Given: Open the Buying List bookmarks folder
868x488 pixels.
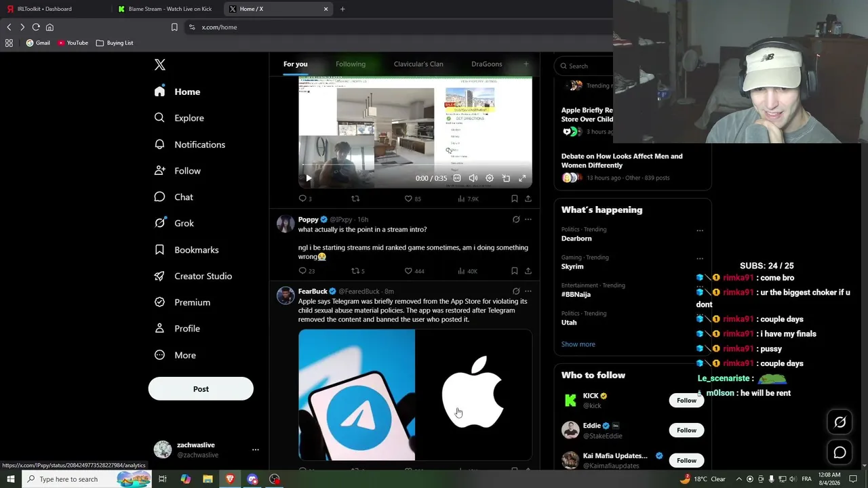Looking at the screenshot, I should [x=115, y=43].
